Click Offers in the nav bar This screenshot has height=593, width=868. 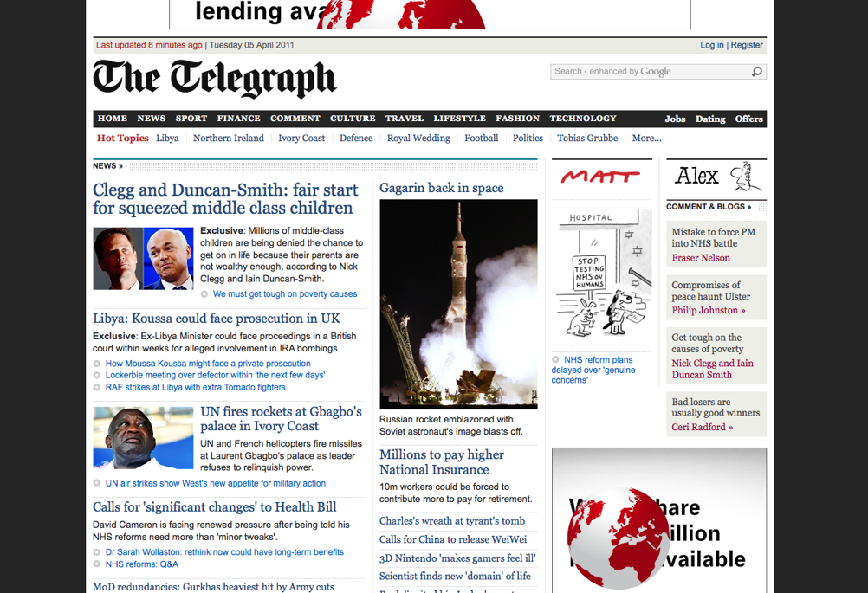point(748,119)
